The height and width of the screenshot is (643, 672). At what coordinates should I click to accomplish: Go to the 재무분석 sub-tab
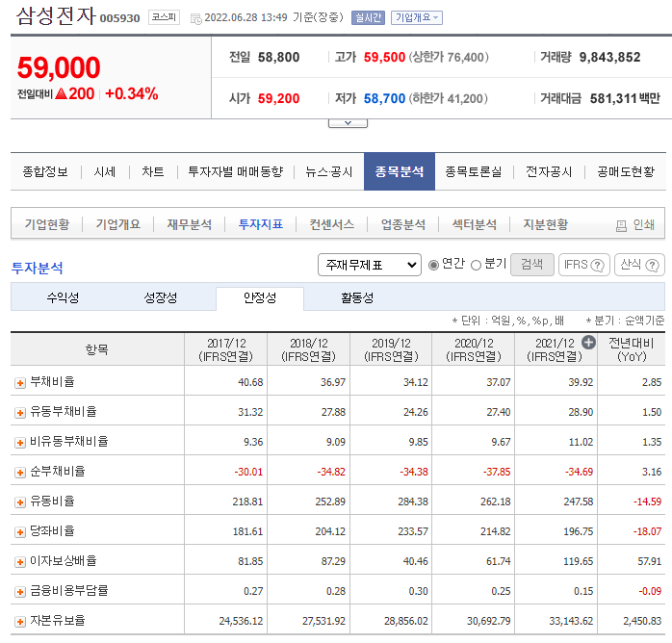click(x=189, y=224)
